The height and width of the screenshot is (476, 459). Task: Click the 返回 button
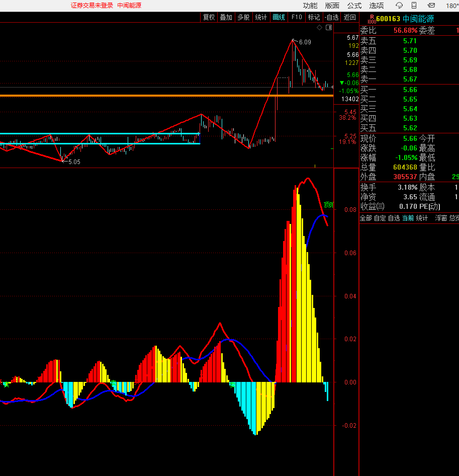pyautogui.click(x=349, y=17)
